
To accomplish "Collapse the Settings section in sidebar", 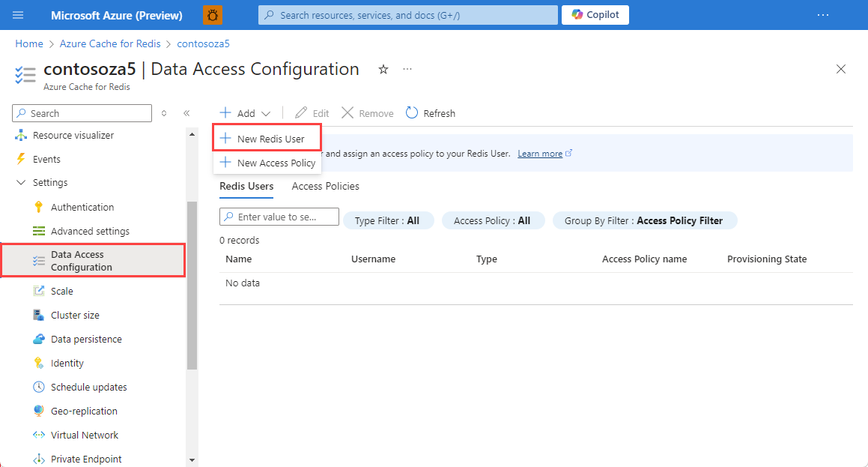I will coord(21,182).
